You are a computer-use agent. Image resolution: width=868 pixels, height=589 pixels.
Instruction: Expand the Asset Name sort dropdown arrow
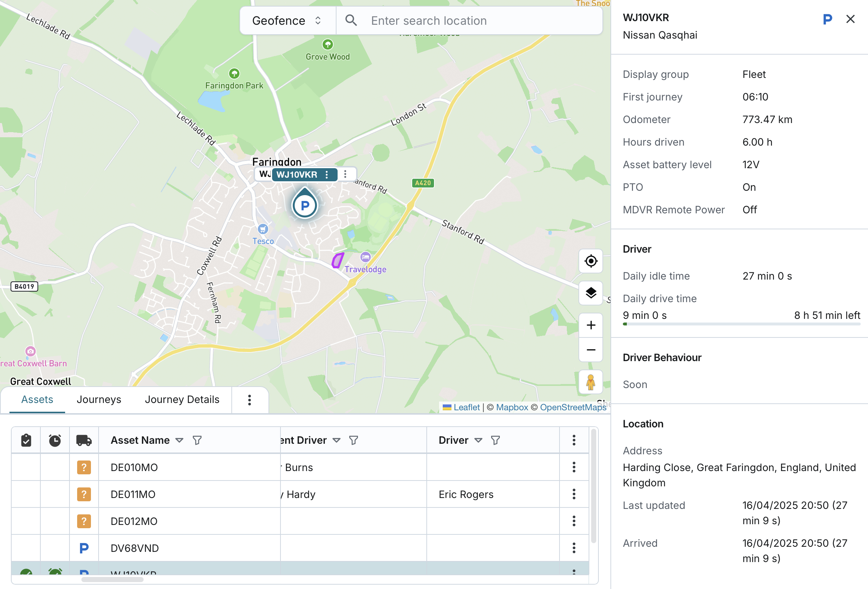(179, 440)
